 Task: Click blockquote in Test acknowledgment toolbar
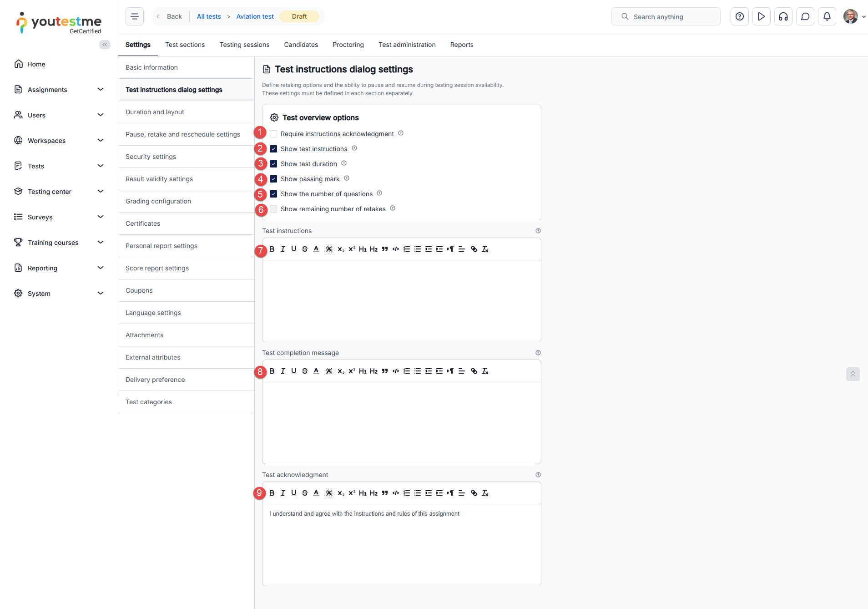385,493
